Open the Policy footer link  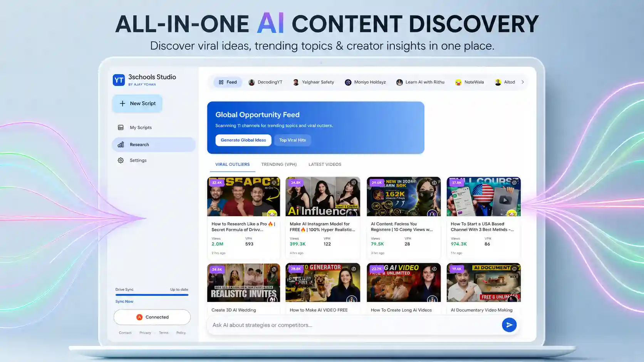[x=181, y=333]
